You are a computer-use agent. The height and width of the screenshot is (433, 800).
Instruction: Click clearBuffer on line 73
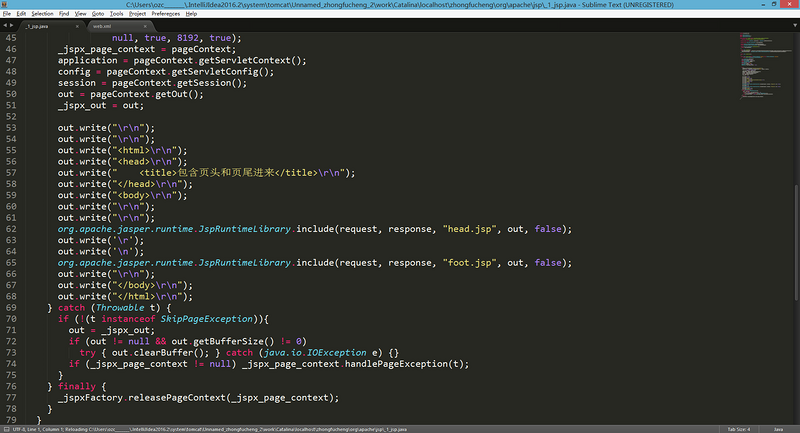164,352
